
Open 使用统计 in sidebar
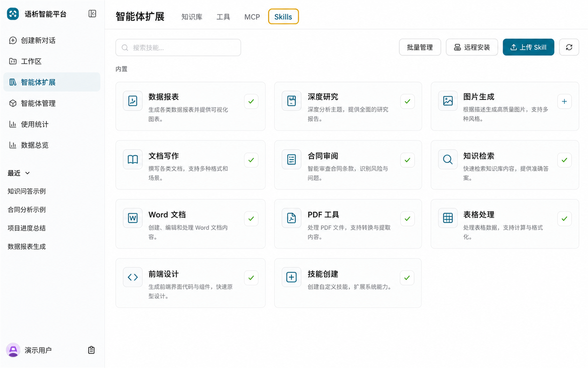[x=52, y=124]
